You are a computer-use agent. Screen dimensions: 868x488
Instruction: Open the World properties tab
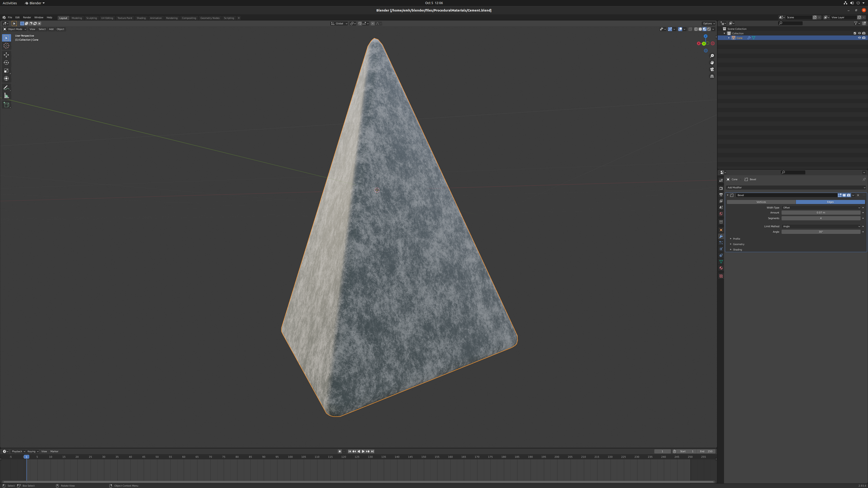click(721, 214)
